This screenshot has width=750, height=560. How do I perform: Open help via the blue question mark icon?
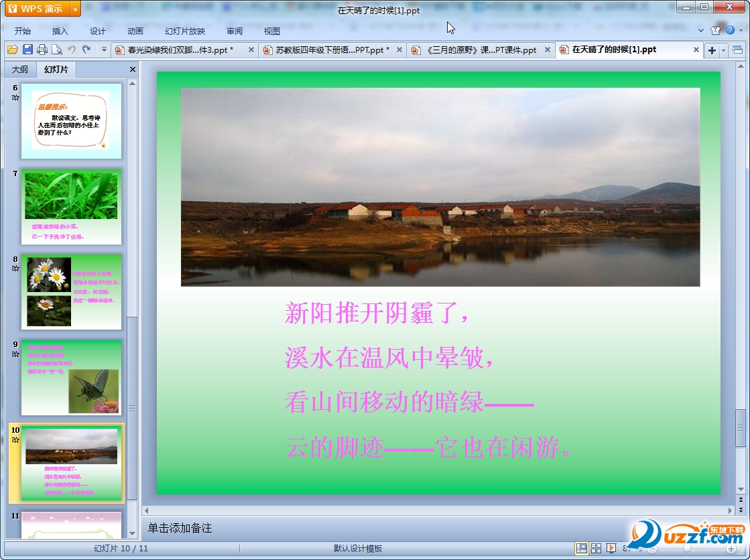(x=730, y=30)
